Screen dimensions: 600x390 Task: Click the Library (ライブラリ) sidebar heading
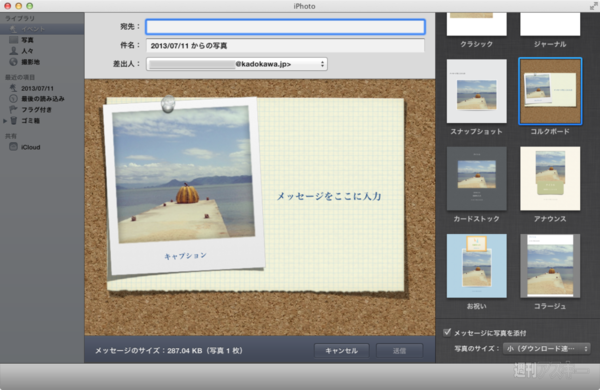20,18
